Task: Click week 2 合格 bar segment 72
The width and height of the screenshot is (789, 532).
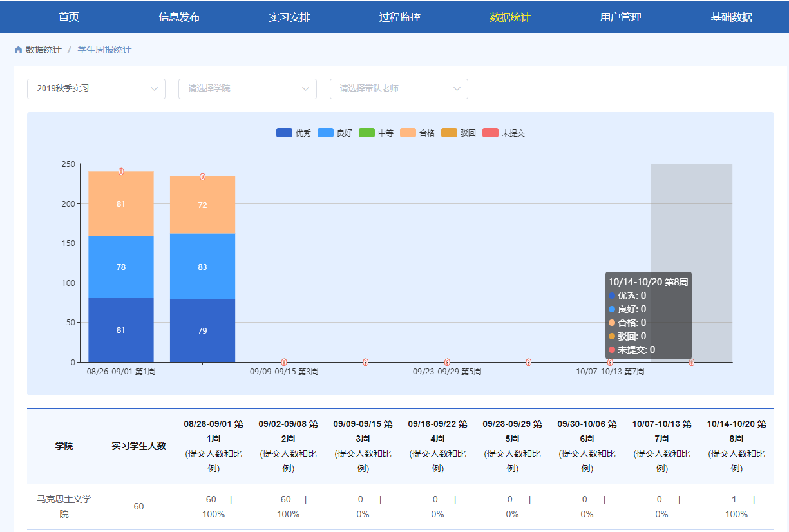Action: pyautogui.click(x=202, y=205)
